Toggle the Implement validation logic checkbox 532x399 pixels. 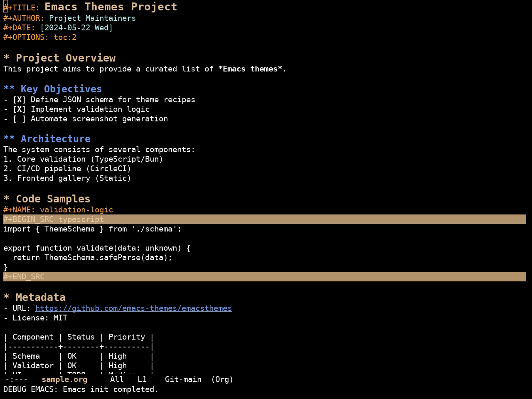click(19, 109)
